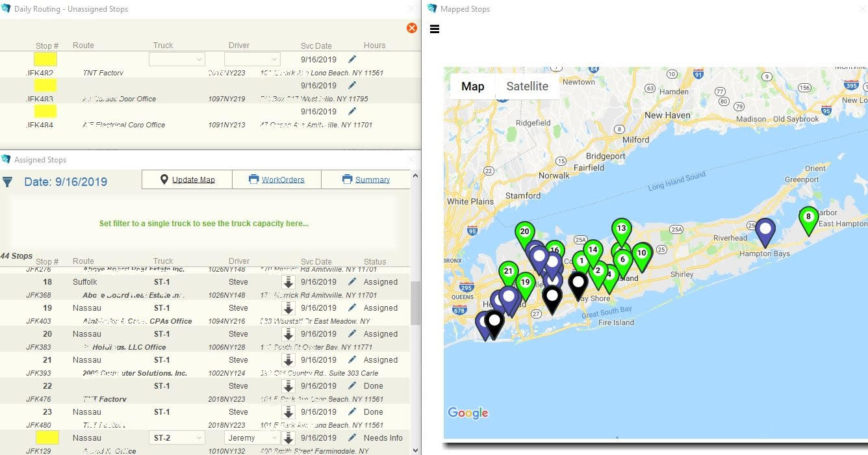Click the scrollbar down arrow in Assigned Stops
Image resolution: width=868 pixels, height=455 pixels.
[415, 450]
